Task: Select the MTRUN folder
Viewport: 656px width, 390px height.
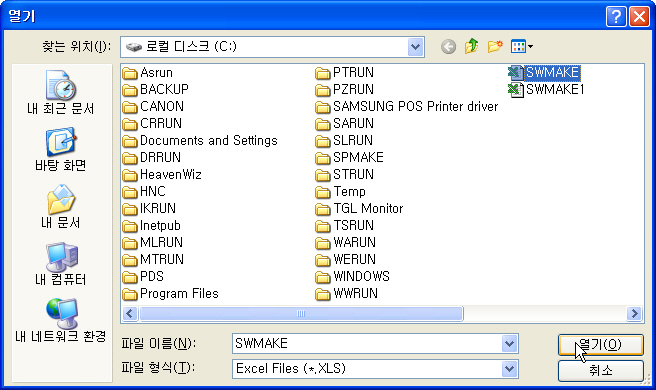Action: pos(153,259)
